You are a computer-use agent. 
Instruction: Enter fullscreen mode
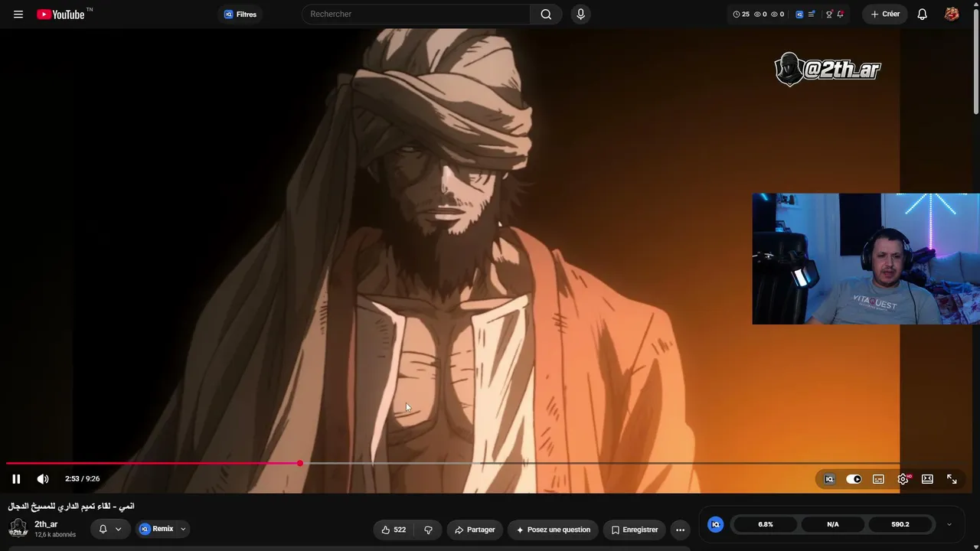(952, 479)
